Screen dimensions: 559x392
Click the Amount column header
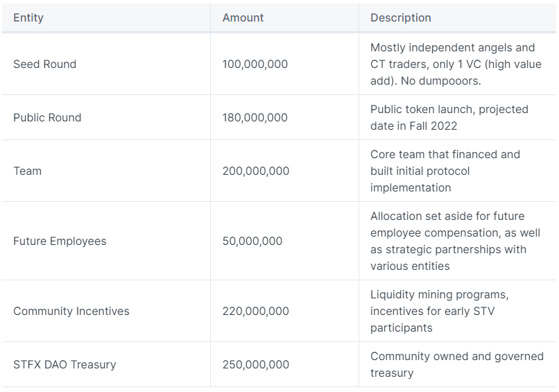click(243, 17)
